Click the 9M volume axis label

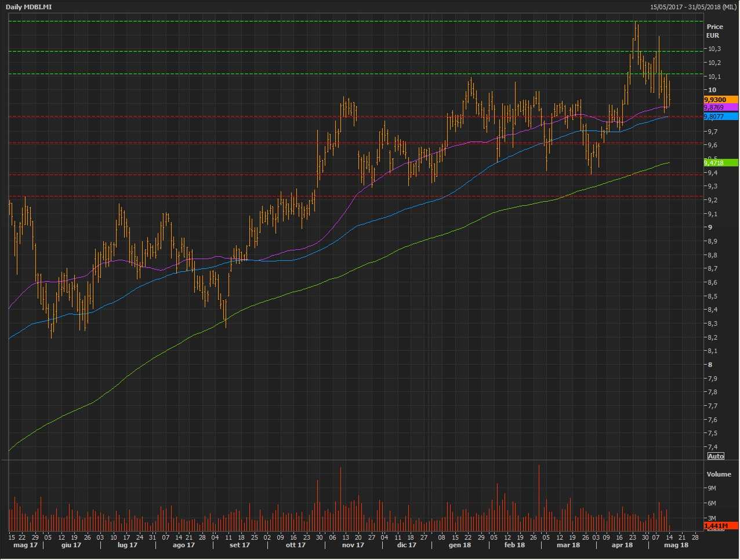pyautogui.click(x=712, y=488)
